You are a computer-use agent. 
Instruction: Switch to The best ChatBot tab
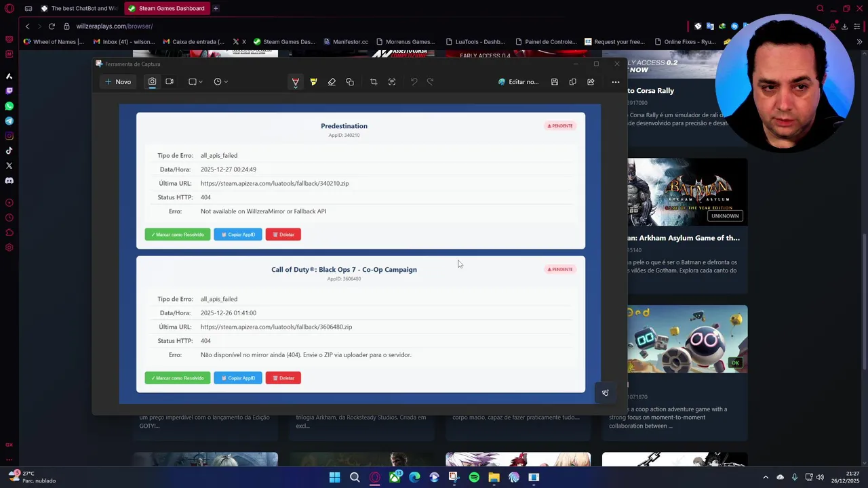[x=79, y=8]
